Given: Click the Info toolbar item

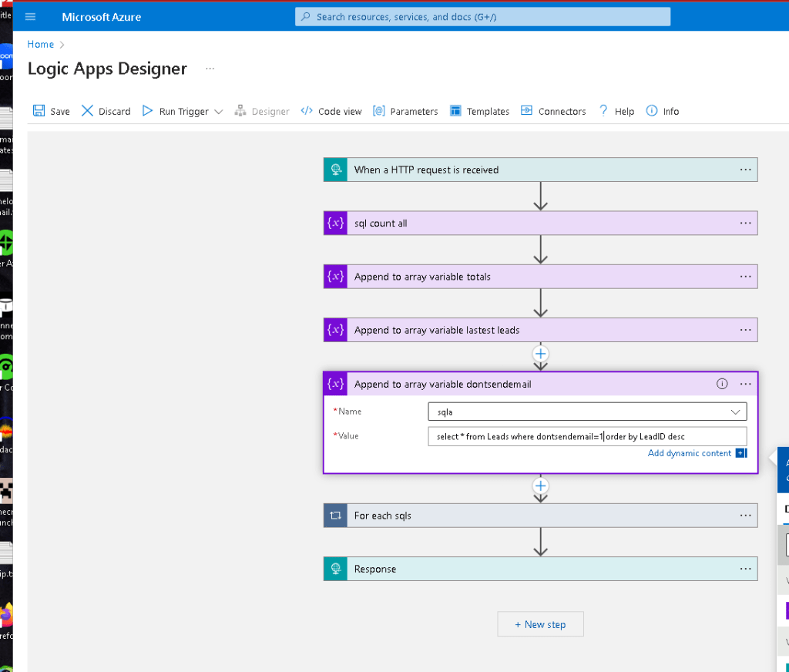Looking at the screenshot, I should (x=663, y=111).
